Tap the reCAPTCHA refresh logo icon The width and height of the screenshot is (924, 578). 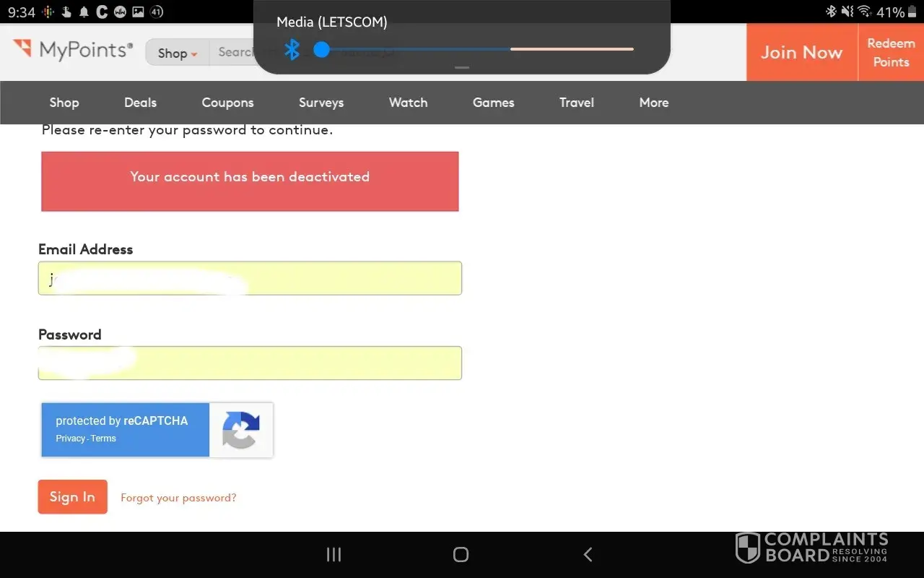pos(240,430)
